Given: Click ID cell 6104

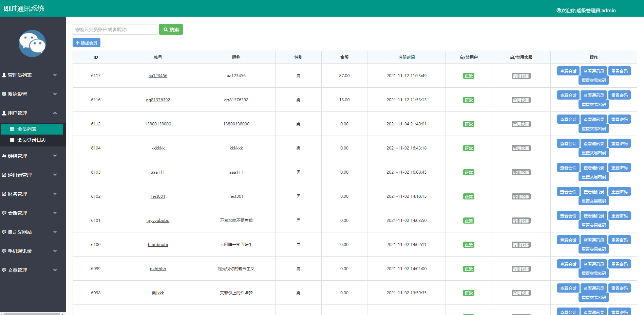Looking at the screenshot, I should coord(96,148).
